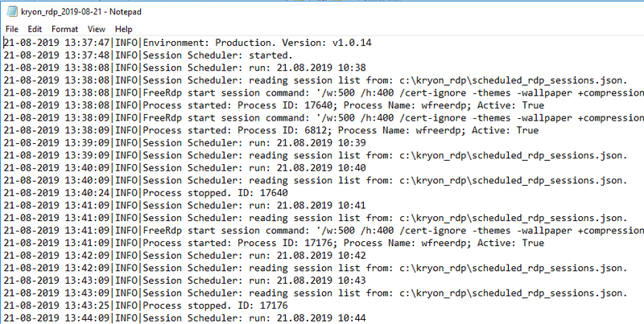Click the 'Process stopped. ID: 17176' line
Viewport: 644px width, 324px height.
click(x=146, y=306)
